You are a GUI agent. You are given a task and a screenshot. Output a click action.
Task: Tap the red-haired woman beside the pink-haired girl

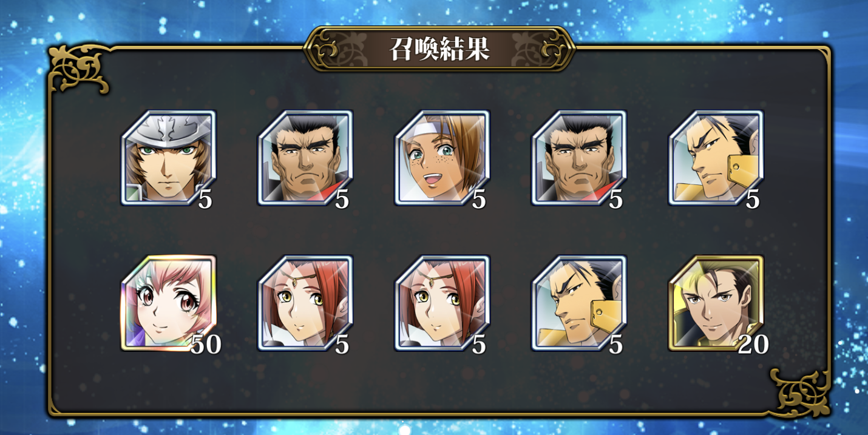coord(305,303)
